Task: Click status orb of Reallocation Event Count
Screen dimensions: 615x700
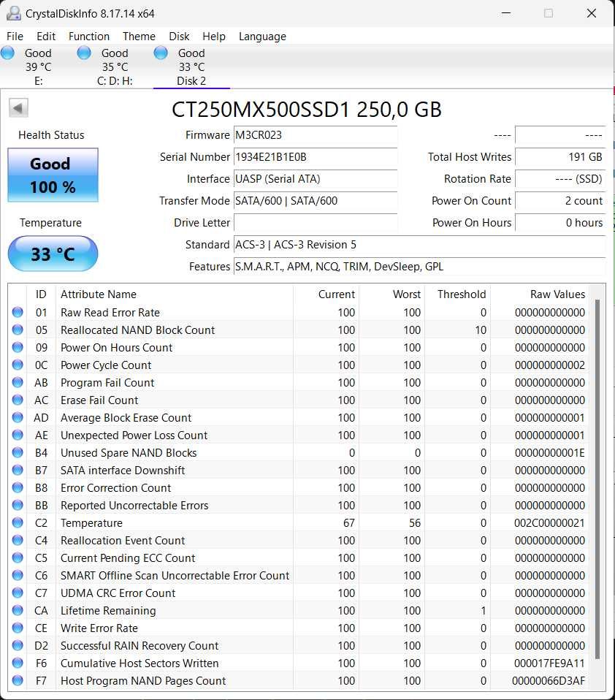Action: coord(18,540)
